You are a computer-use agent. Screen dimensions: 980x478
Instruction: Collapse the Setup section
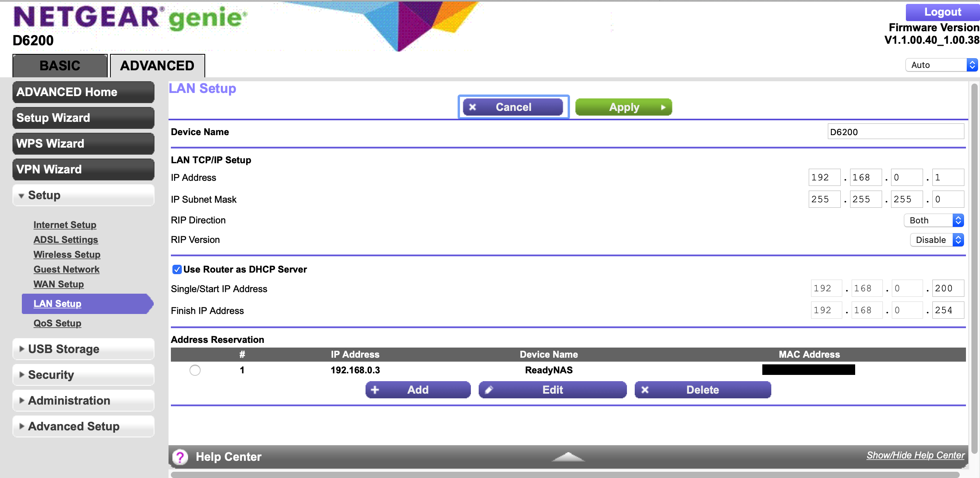pos(83,195)
